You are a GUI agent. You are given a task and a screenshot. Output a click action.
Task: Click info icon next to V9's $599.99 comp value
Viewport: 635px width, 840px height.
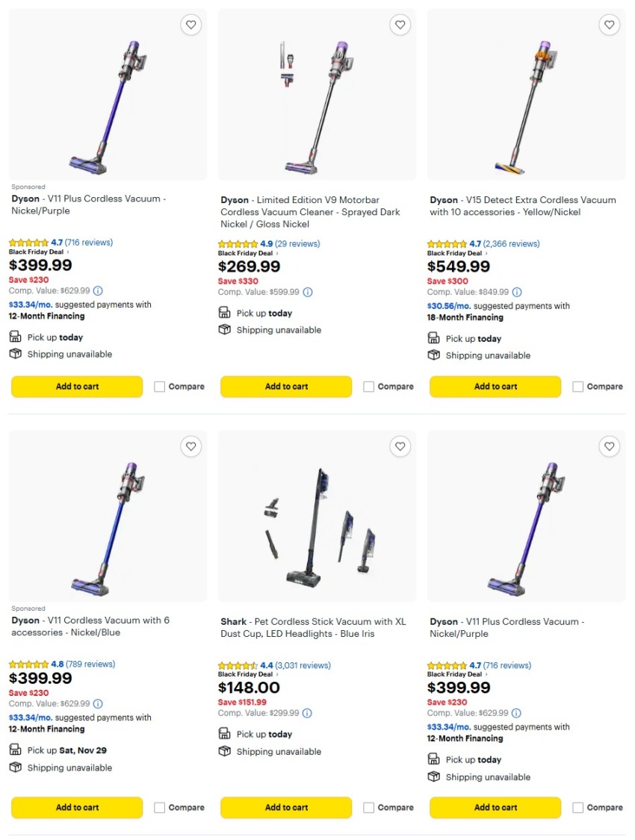coord(308,291)
